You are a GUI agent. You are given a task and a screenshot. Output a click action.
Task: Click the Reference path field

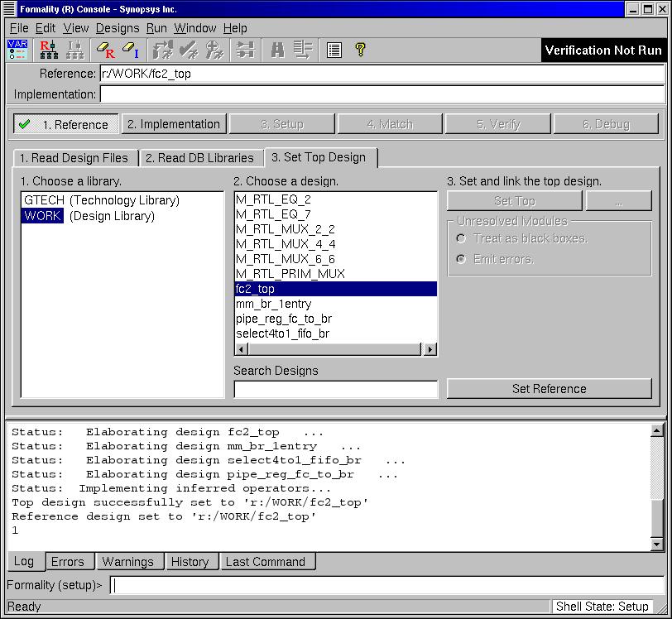point(382,74)
